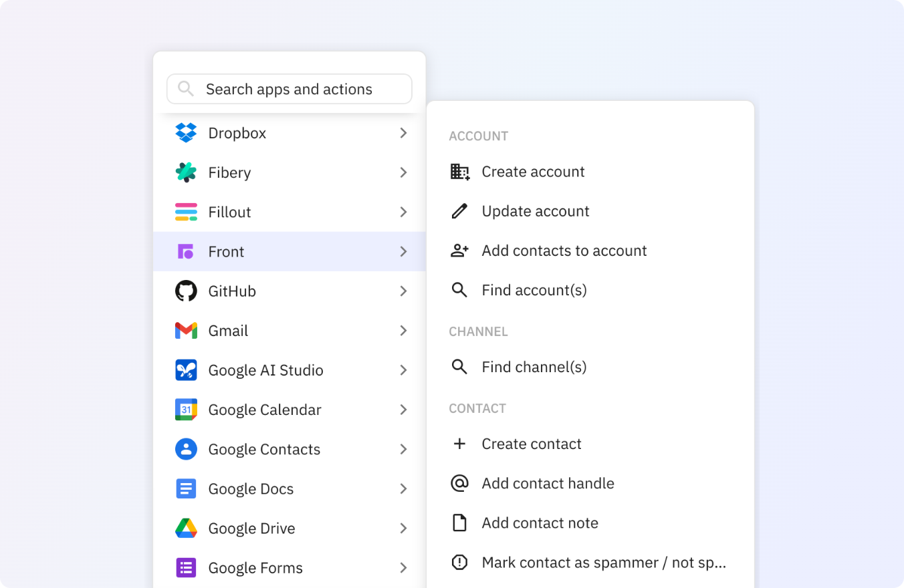Click the person-plus icon for Add contacts
The image size is (904, 588).
pyautogui.click(x=459, y=251)
